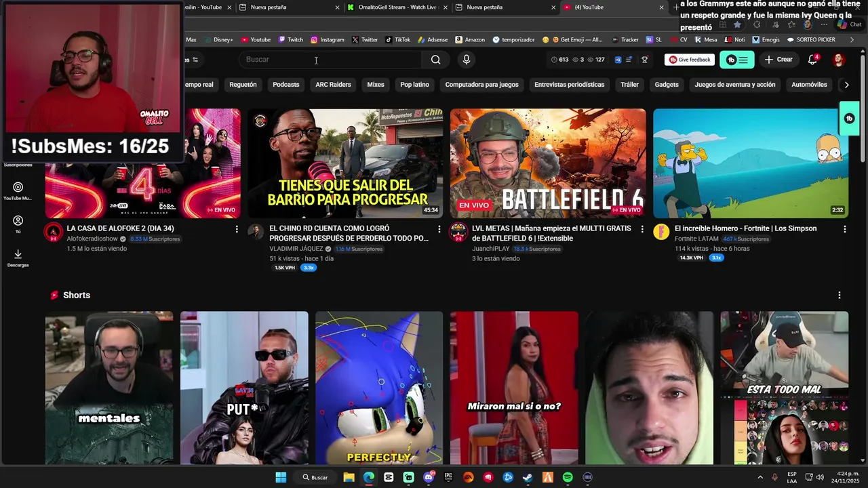
Task: Open File Explorer from the taskbar
Action: point(349,477)
